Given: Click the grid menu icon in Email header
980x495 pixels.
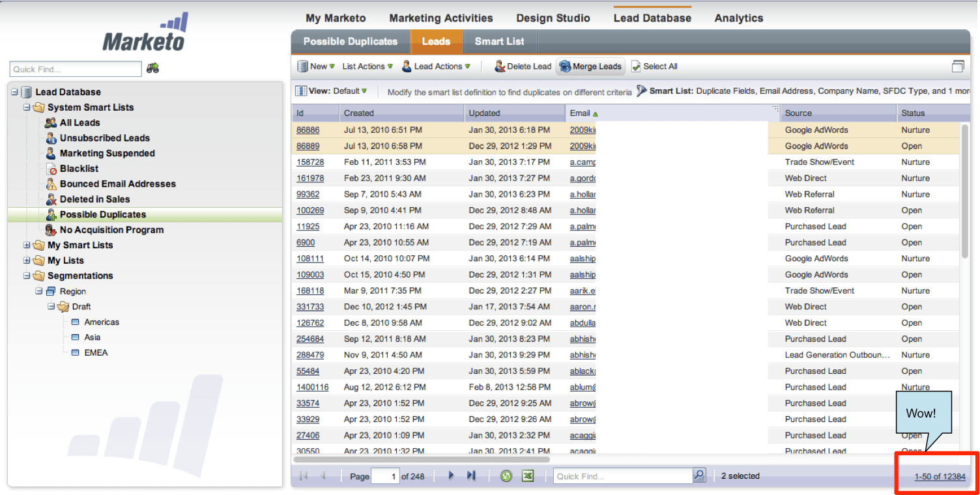Looking at the screenshot, I should pyautogui.click(x=775, y=109).
